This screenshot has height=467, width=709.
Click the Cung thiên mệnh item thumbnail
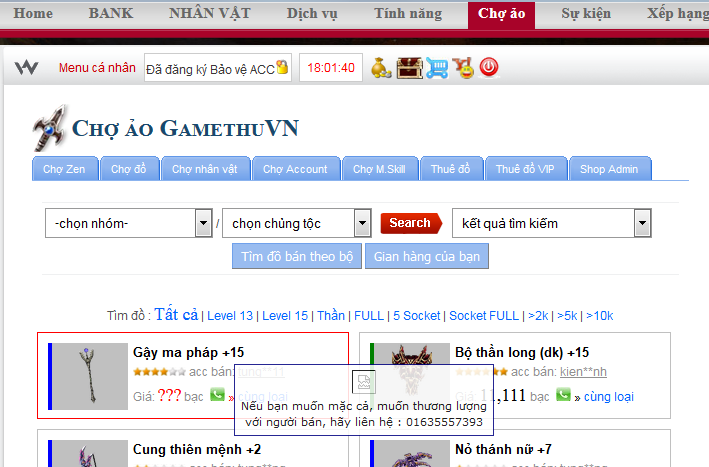click(90, 453)
